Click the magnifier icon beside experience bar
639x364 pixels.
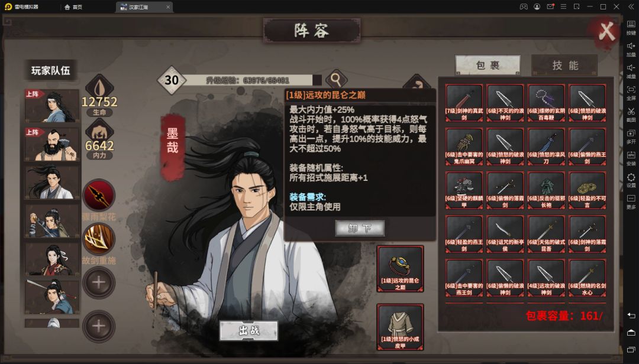336,79
